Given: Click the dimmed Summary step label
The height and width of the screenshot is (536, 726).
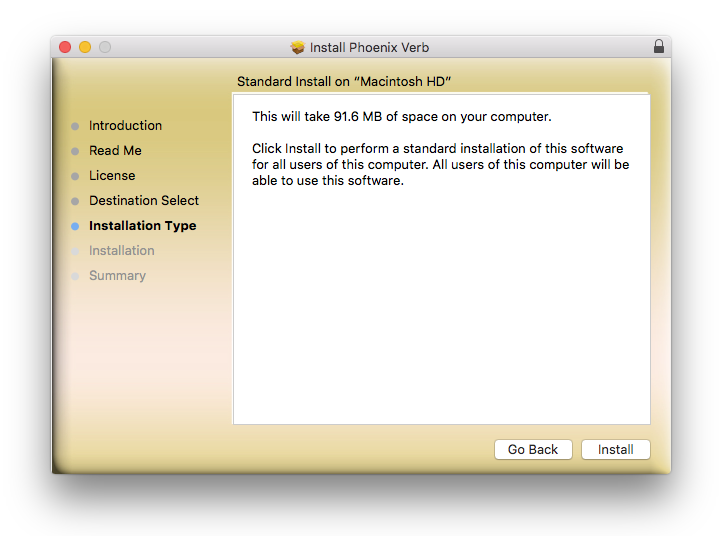Looking at the screenshot, I should click(117, 276).
